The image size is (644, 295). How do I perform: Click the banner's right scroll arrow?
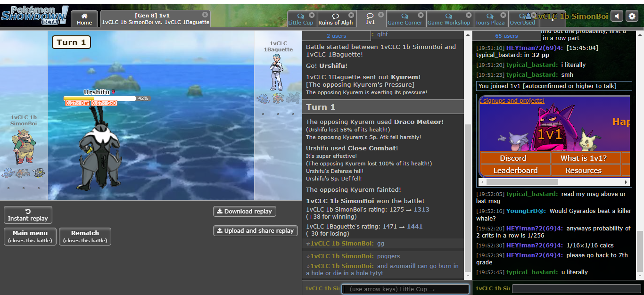coord(627,182)
